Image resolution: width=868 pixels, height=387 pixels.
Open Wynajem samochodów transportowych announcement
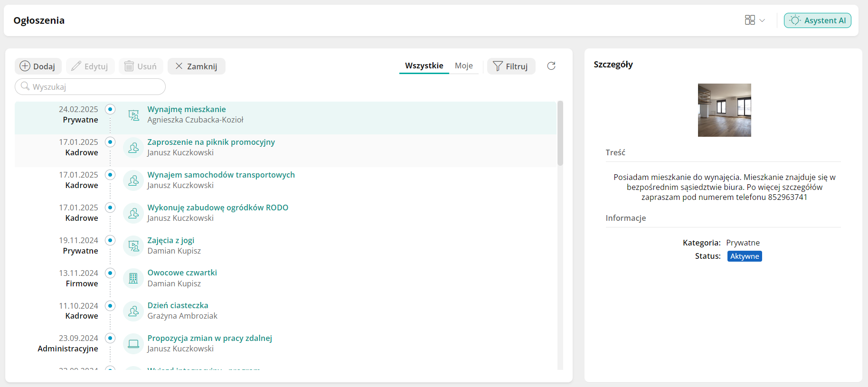[x=221, y=175]
